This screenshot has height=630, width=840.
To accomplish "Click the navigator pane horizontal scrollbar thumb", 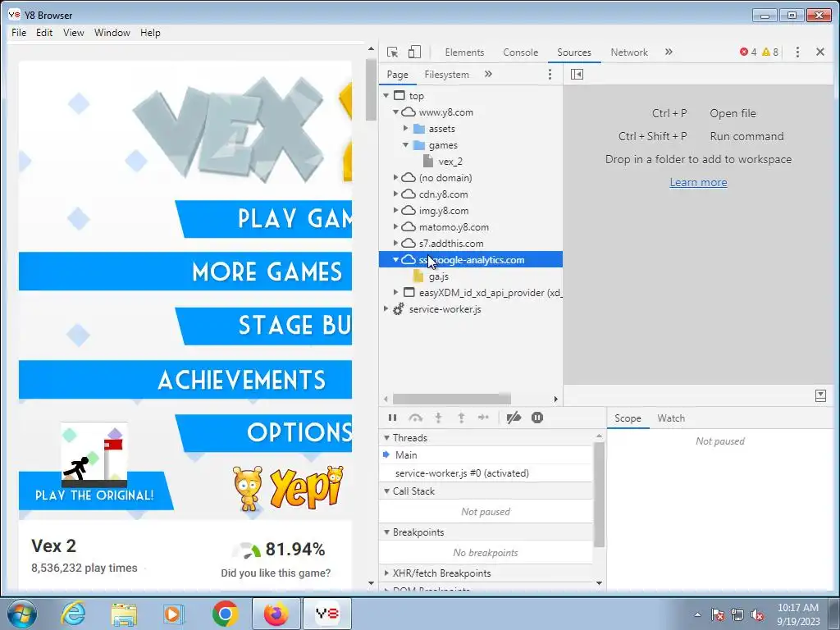I will tap(452, 399).
